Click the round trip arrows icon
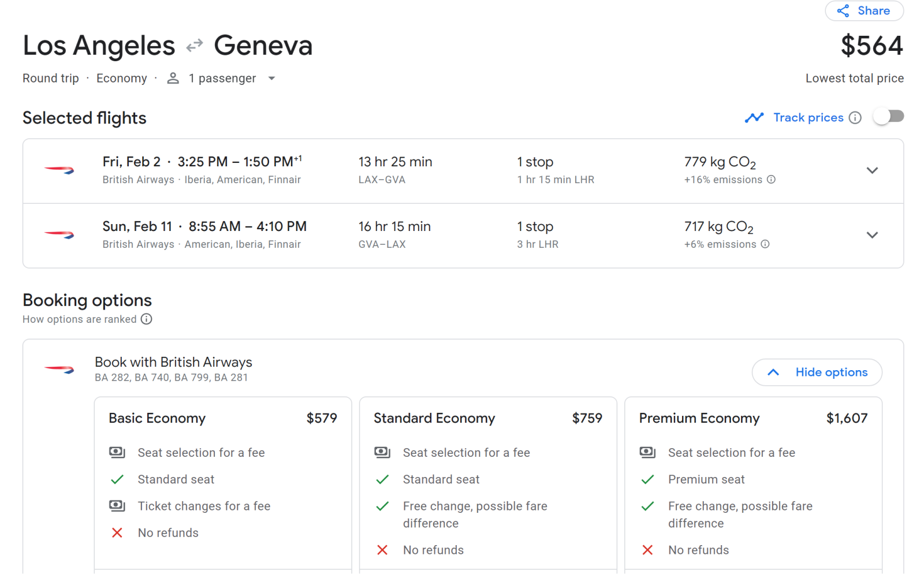The height and width of the screenshot is (574, 924). click(x=195, y=45)
